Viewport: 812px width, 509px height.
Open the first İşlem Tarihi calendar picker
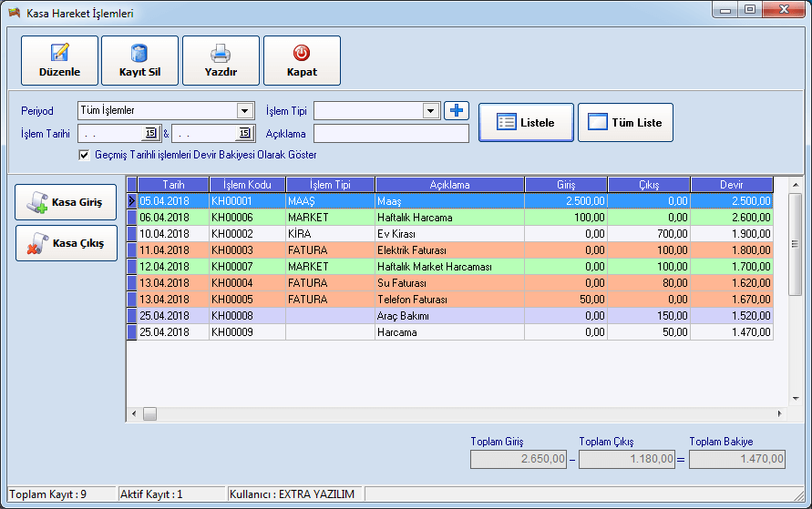click(x=152, y=134)
